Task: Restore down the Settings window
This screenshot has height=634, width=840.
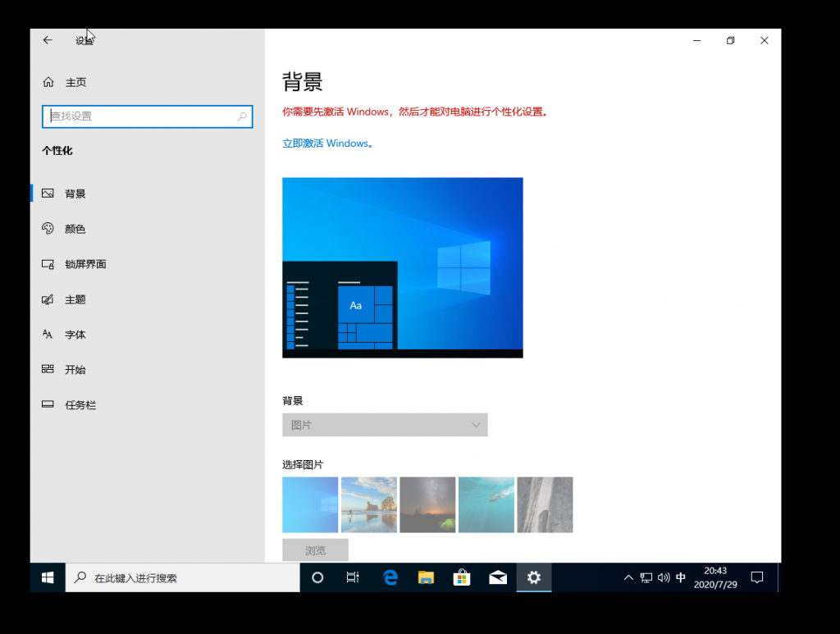Action: [x=730, y=40]
